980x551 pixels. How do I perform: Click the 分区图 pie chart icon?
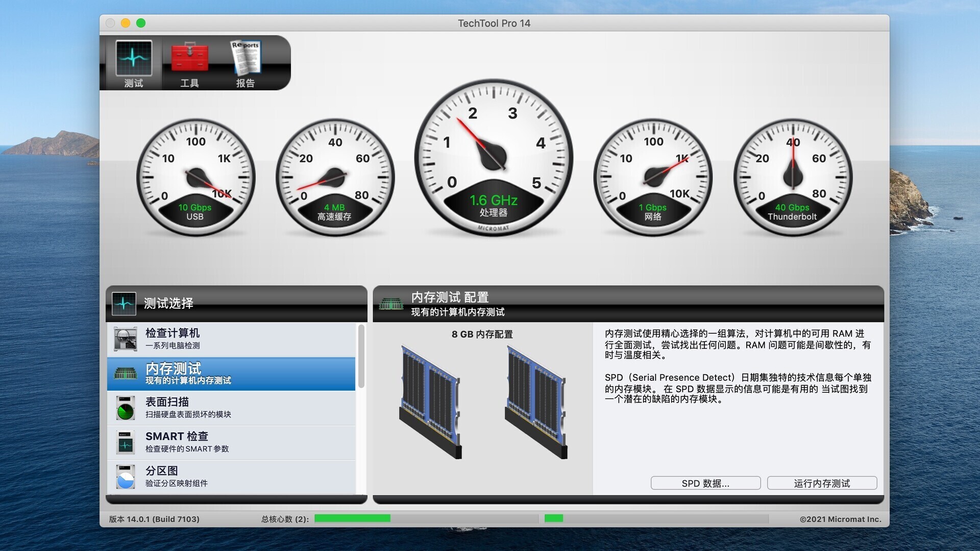(125, 477)
